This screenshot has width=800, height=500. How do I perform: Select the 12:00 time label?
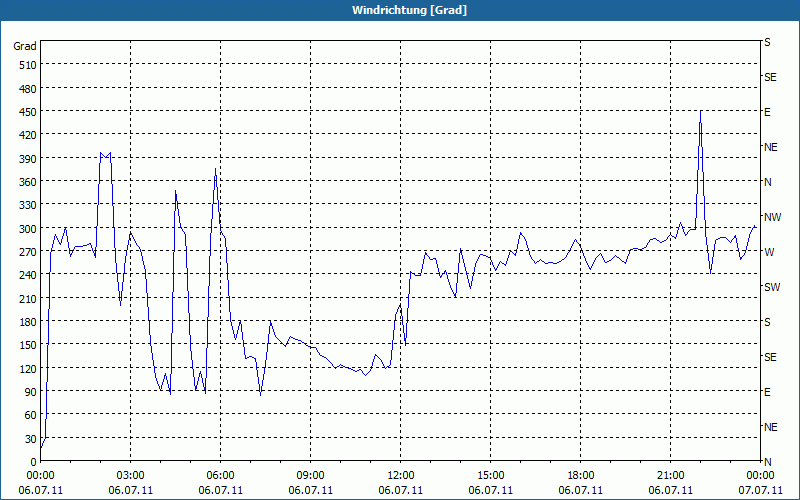click(x=401, y=476)
